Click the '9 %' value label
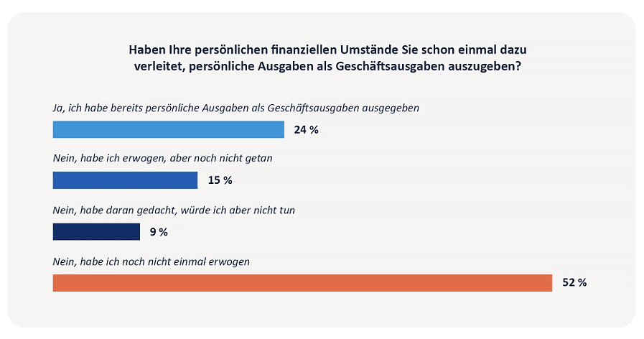The width and height of the screenshot is (644, 339). (x=158, y=232)
